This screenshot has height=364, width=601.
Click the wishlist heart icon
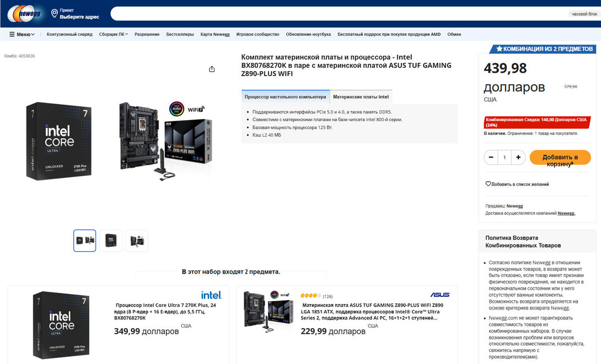(x=488, y=184)
